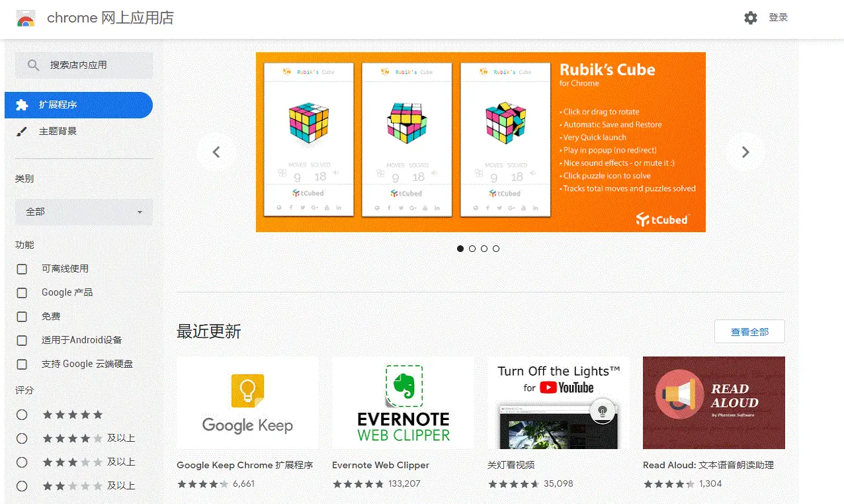Focus the 搜索店内应用 search field

pyautogui.click(x=84, y=65)
